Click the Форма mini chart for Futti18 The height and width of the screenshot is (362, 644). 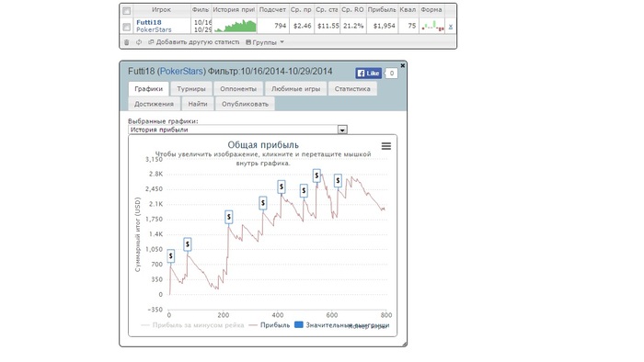coord(432,27)
